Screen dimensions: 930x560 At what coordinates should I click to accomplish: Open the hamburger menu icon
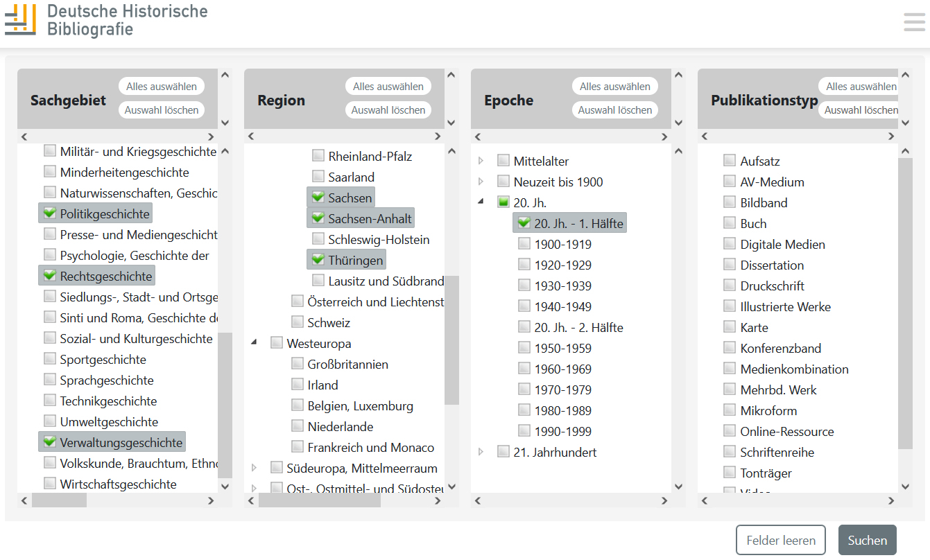(x=914, y=22)
